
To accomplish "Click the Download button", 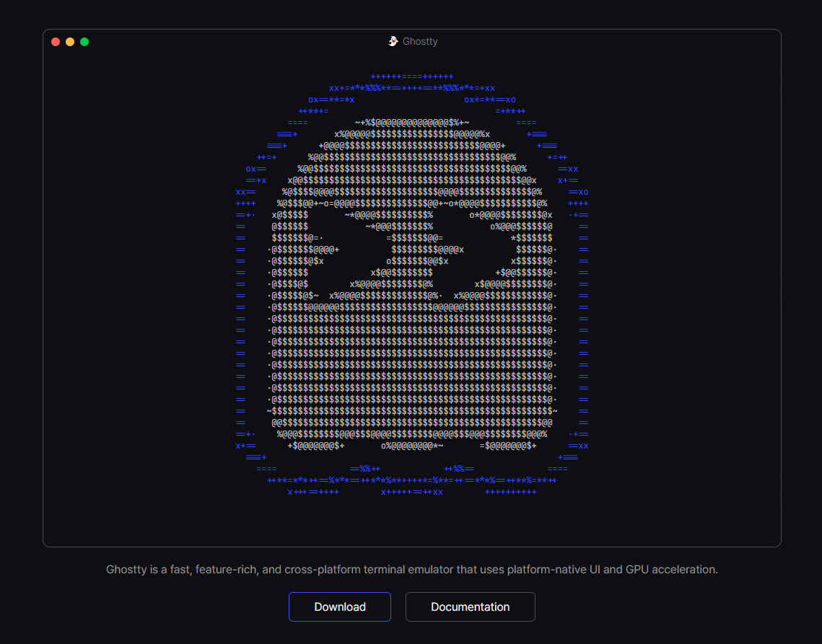I will [x=340, y=606].
